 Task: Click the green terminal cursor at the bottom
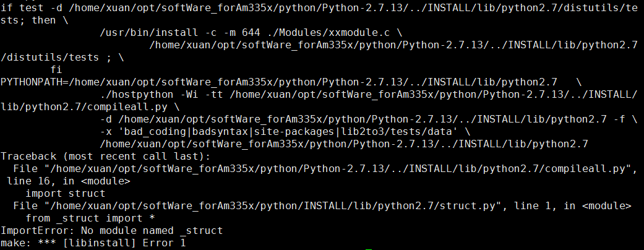(x=369, y=249)
